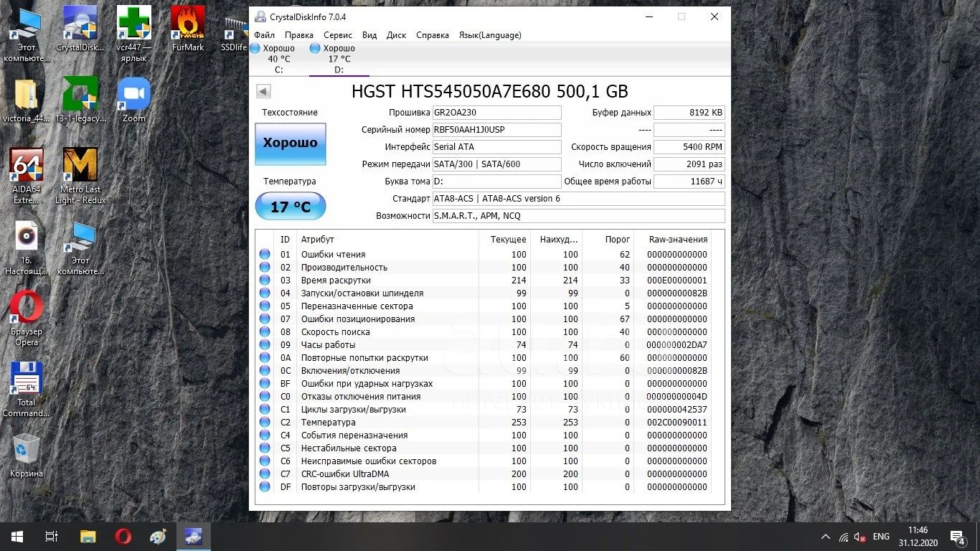Open the victoria_44 folder icon

(27, 100)
